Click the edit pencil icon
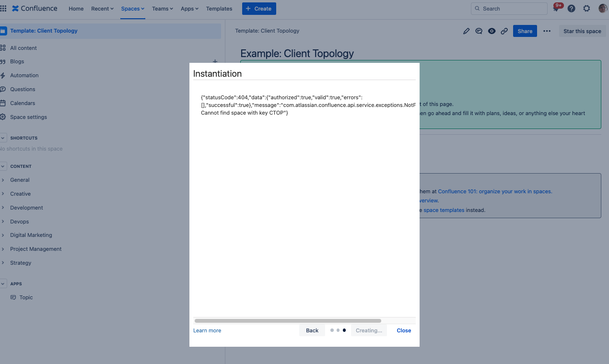 (x=466, y=31)
